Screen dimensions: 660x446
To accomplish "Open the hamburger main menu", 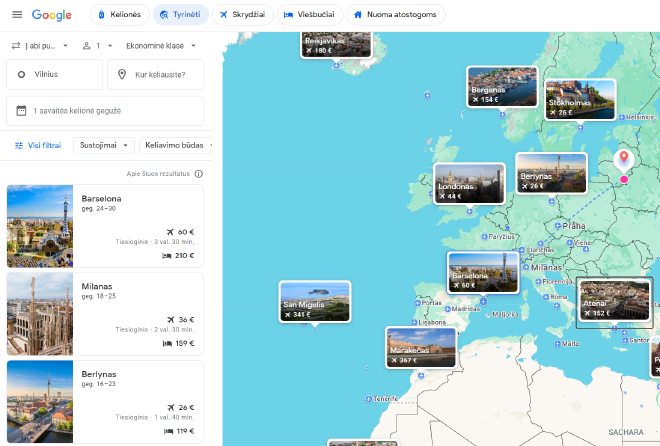I will point(17,15).
